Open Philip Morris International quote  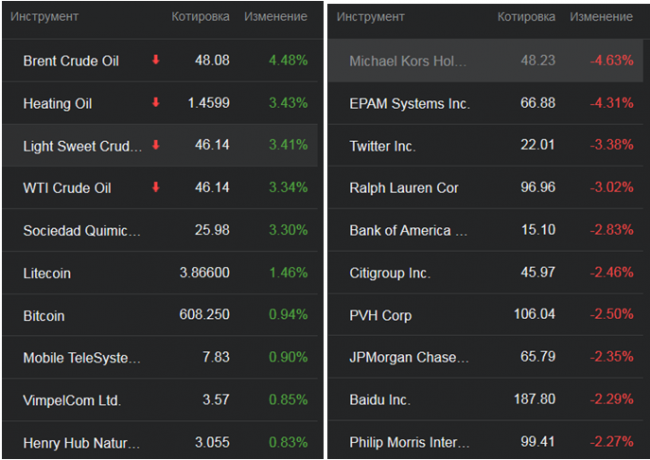[x=408, y=441]
